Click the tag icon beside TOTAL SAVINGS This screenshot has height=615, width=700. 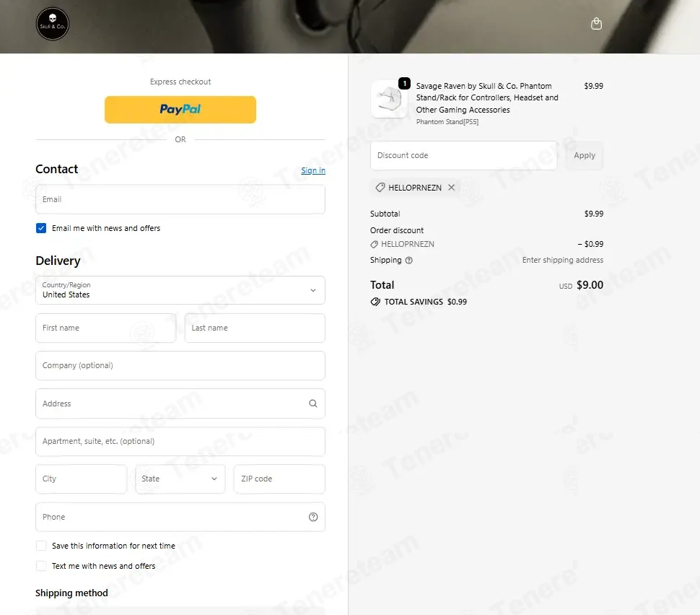[x=375, y=302]
